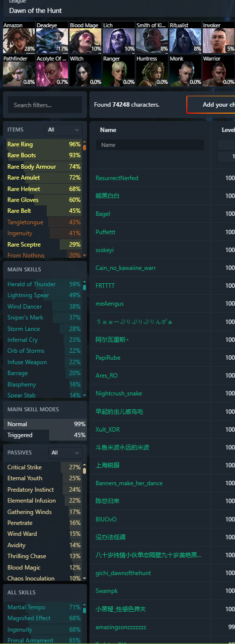Image resolution: width=235 pixels, height=644 pixels.
Task: Toggle the Normal main skill mode
Action: [45, 424]
